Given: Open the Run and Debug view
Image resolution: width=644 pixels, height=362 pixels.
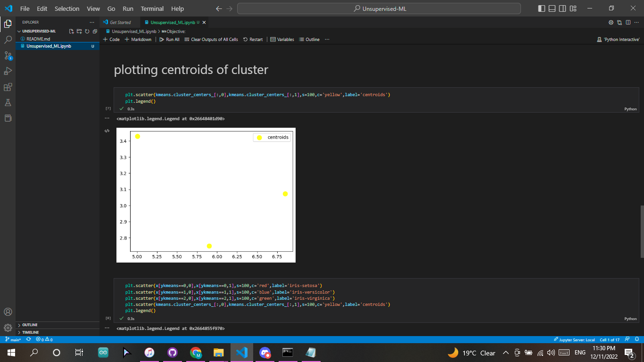Looking at the screenshot, I should (x=7, y=71).
